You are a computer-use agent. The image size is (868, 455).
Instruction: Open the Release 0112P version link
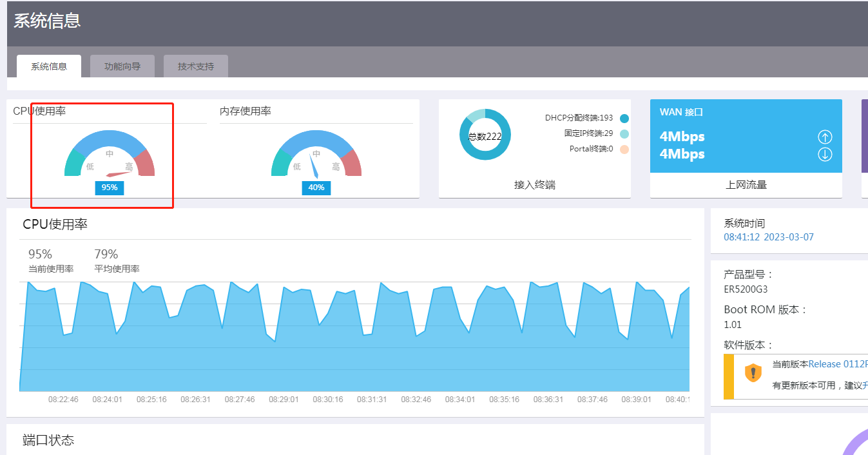[x=838, y=364]
